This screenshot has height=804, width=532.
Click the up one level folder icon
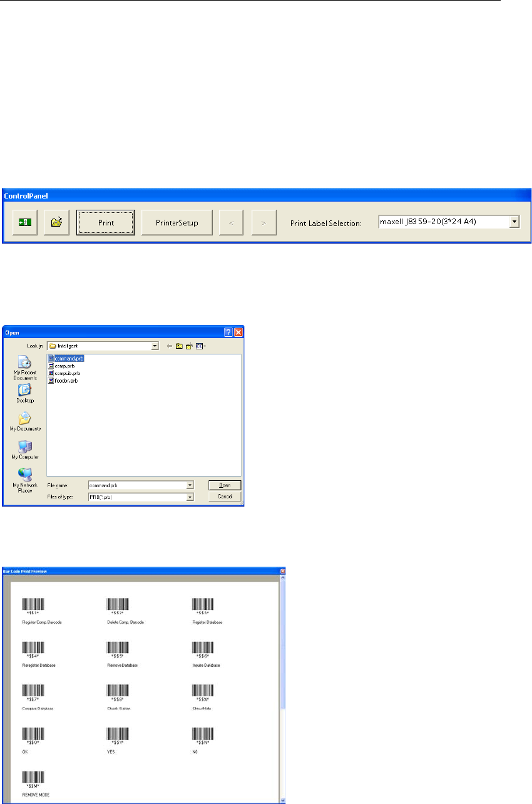pos(180,346)
